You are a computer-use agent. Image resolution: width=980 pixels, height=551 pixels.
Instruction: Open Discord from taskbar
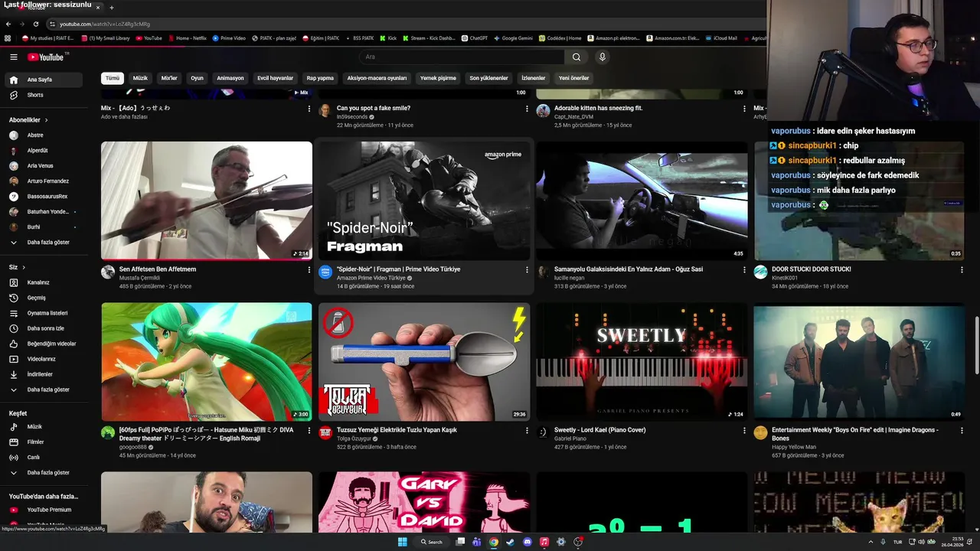528,542
